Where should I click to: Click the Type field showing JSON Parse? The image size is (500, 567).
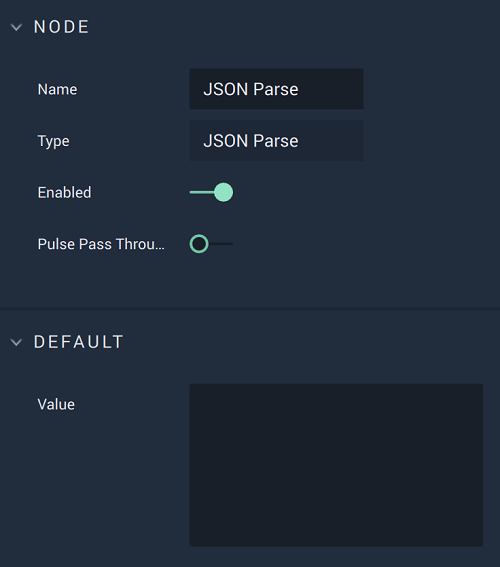tap(277, 141)
